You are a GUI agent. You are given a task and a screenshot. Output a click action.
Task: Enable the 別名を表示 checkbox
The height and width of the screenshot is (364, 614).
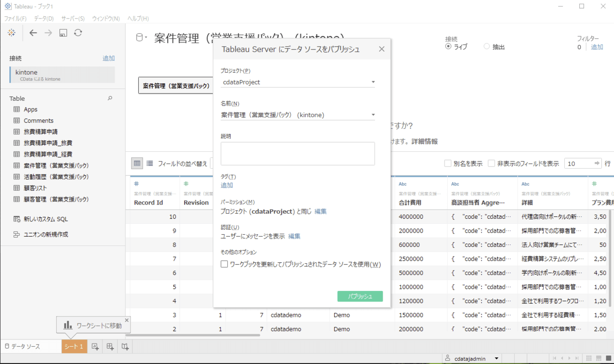pos(448,164)
